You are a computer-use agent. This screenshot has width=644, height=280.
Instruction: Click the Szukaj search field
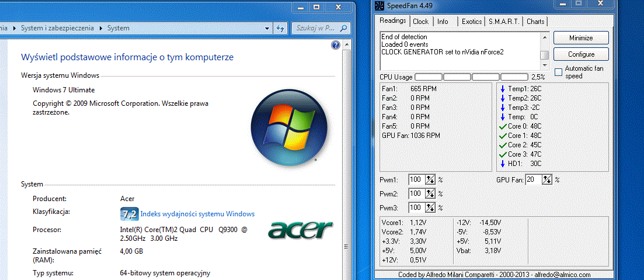click(x=314, y=28)
